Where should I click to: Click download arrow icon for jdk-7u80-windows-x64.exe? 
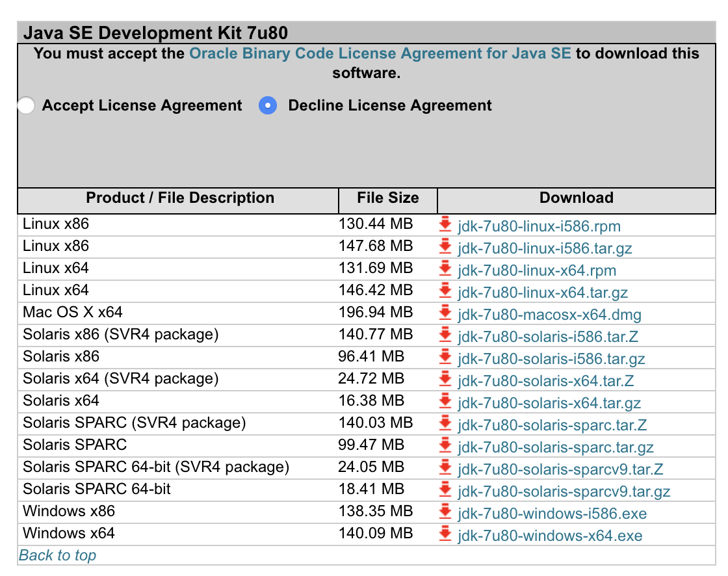445,534
